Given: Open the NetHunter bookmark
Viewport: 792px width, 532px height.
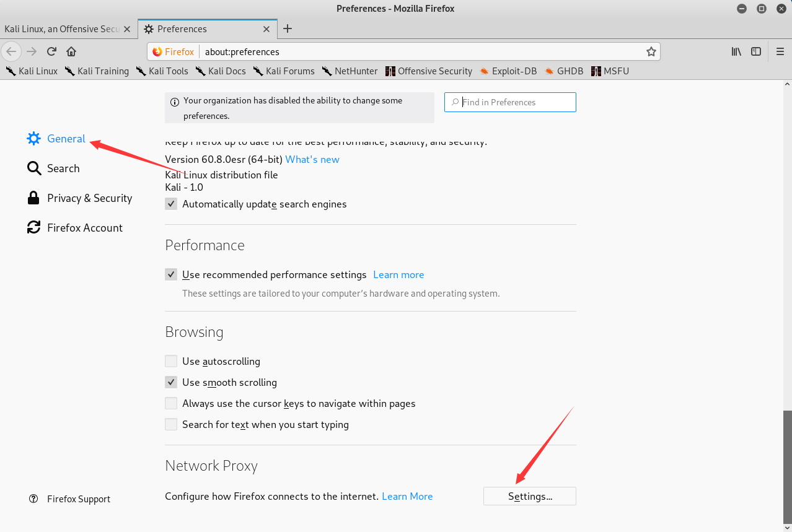Looking at the screenshot, I should click(350, 71).
